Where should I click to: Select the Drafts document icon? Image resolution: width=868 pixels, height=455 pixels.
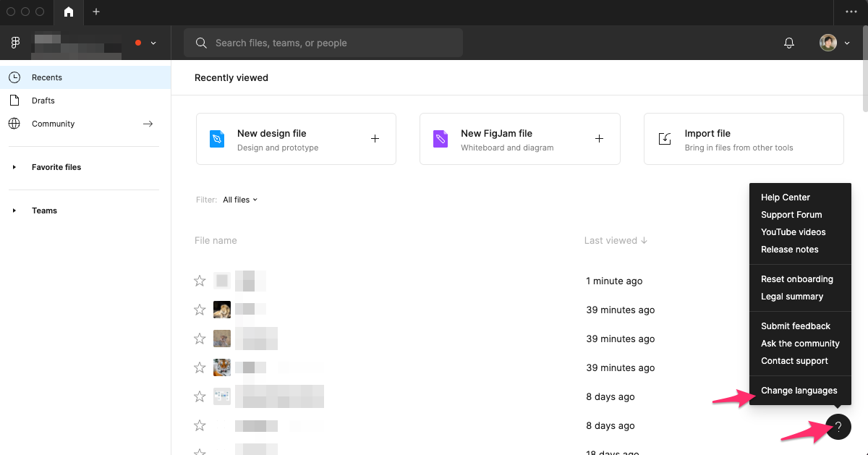click(14, 101)
